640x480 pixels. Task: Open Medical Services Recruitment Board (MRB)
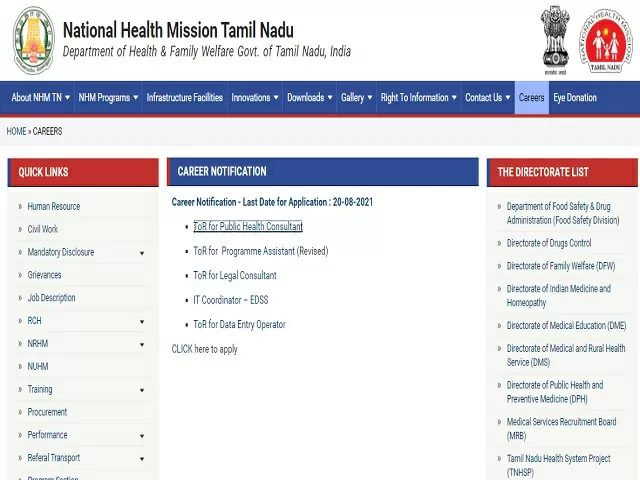(562, 429)
